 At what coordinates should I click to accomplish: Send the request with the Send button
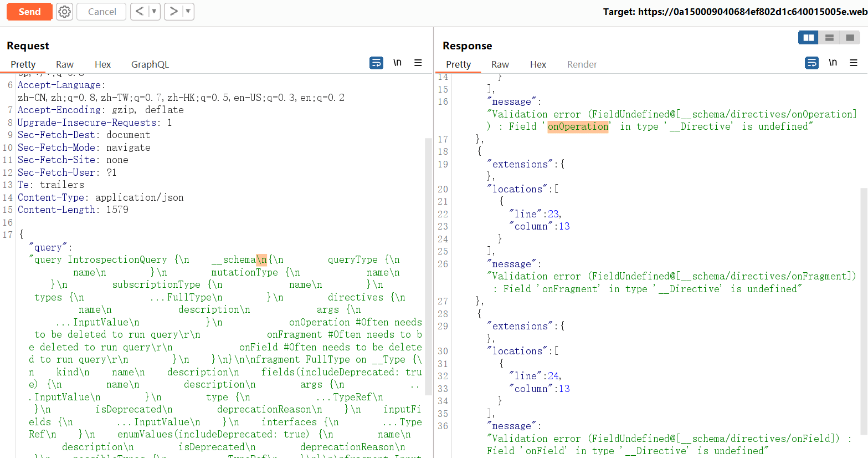[x=29, y=12]
